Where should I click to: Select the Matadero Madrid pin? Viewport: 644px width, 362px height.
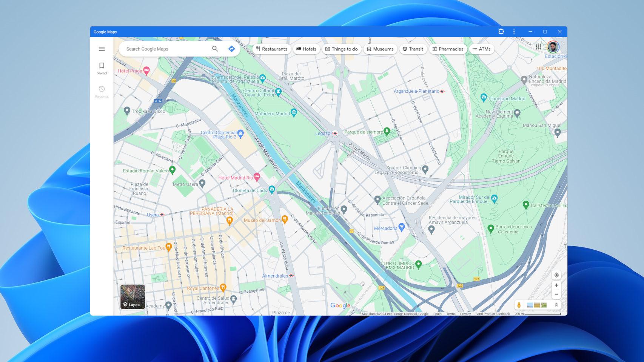point(294,112)
